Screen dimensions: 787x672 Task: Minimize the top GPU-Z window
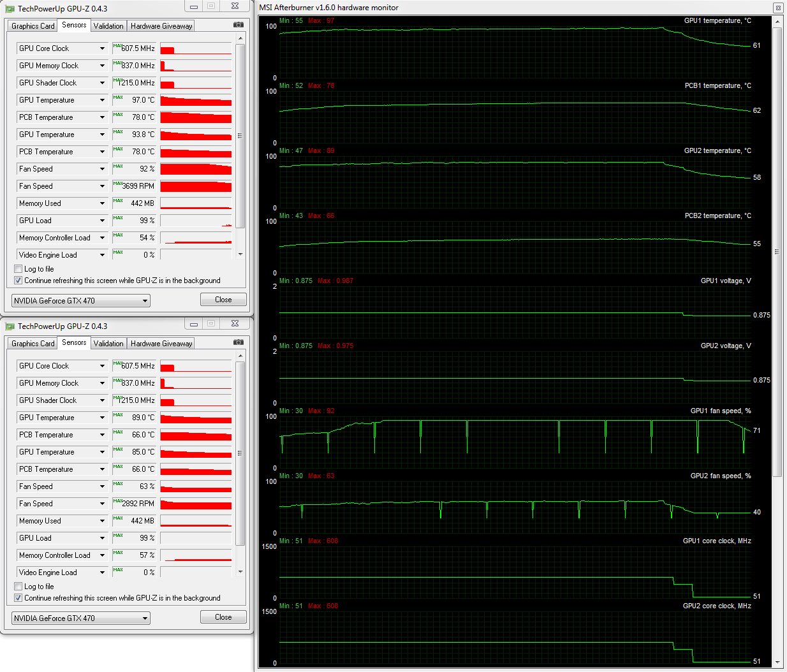click(x=194, y=6)
